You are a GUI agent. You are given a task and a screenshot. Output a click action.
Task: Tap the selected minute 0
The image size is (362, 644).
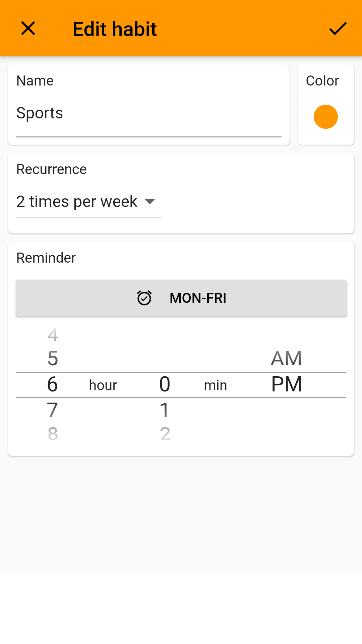(165, 384)
